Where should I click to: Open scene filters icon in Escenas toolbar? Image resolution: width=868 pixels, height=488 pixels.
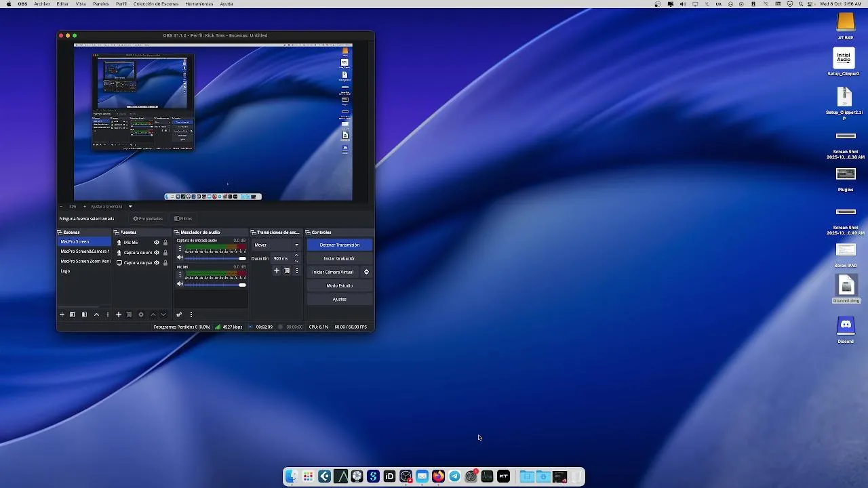point(84,314)
